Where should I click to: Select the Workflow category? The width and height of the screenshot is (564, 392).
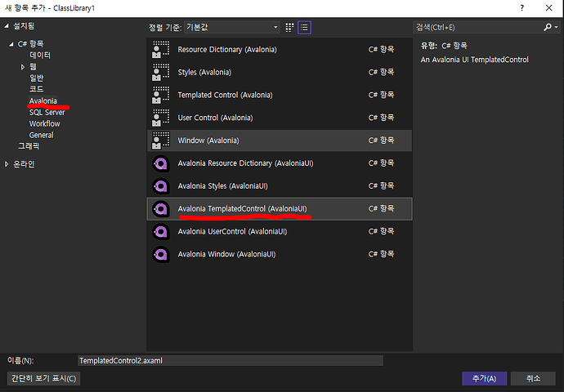(45, 123)
